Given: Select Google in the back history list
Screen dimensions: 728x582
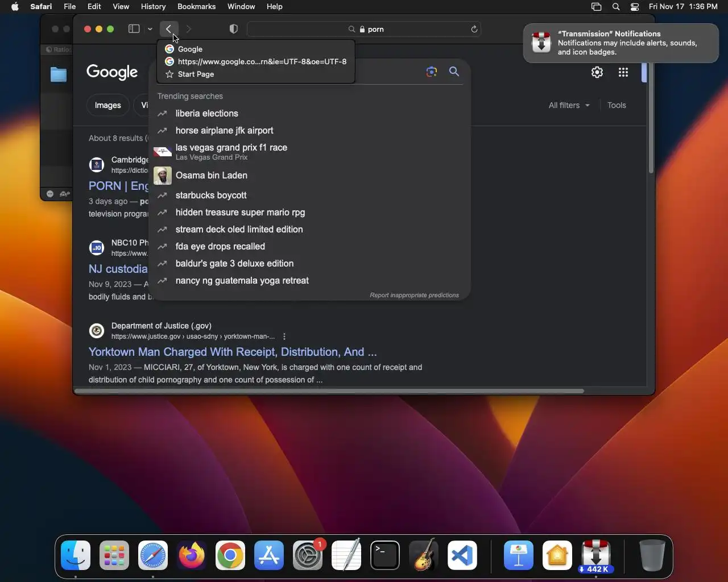Looking at the screenshot, I should point(256,49).
